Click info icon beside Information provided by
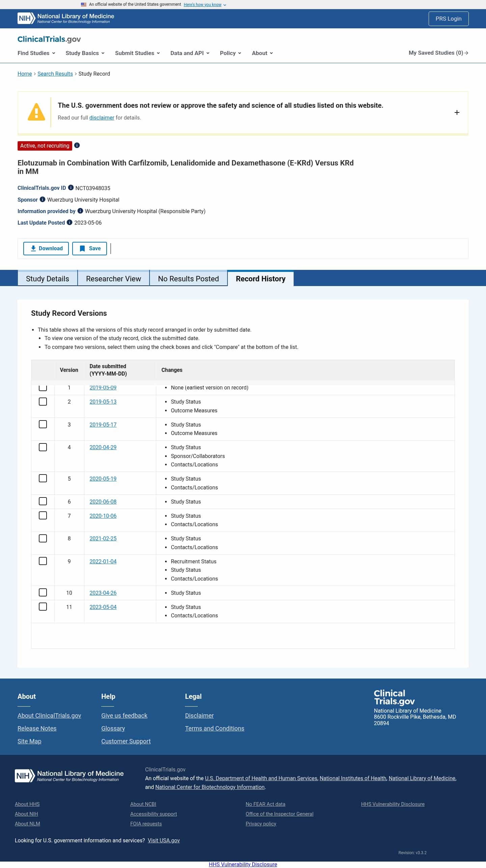 pos(80,211)
